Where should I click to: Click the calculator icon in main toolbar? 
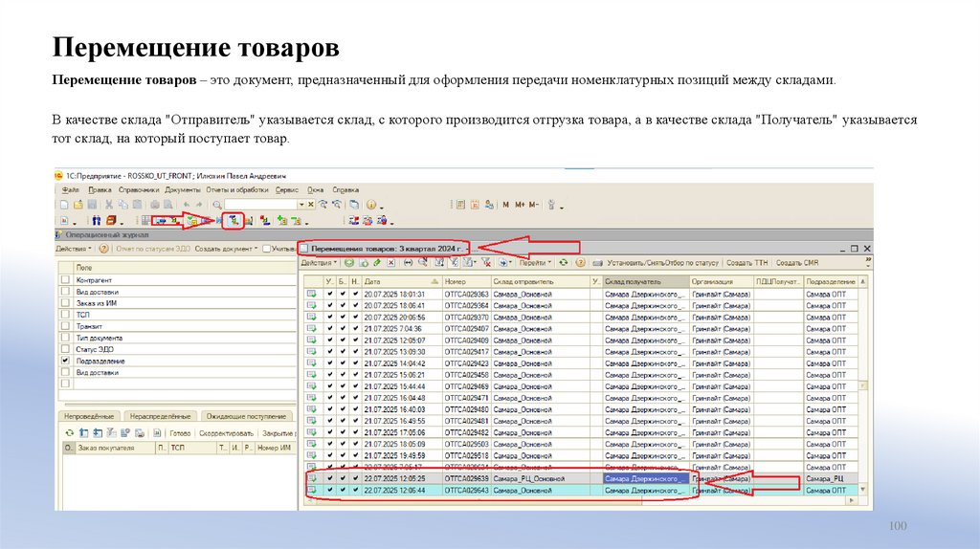coord(460,205)
